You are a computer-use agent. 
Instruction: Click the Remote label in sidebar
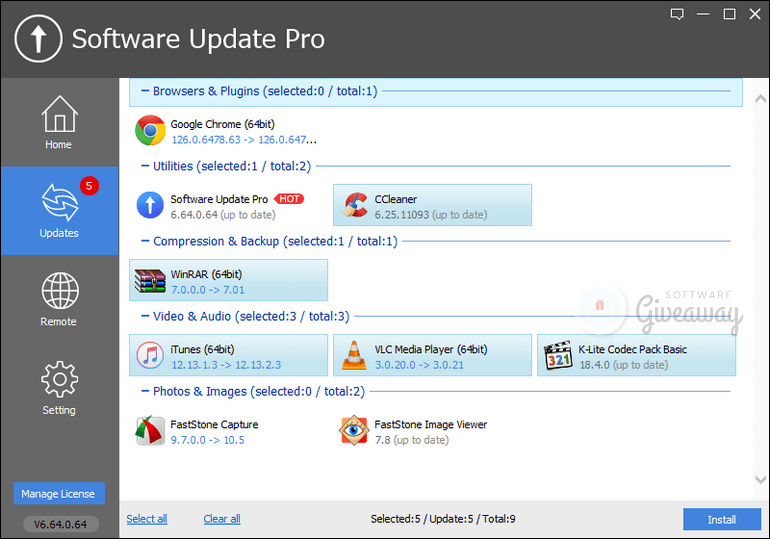click(x=58, y=322)
